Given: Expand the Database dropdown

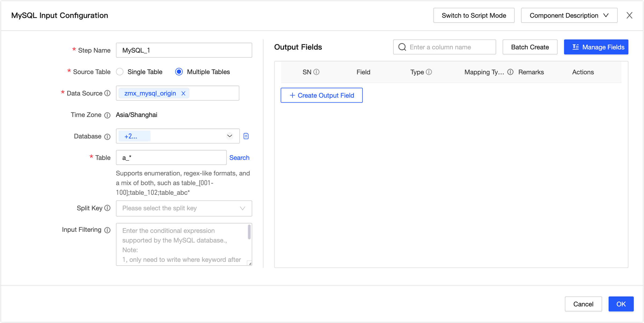Looking at the screenshot, I should click(229, 136).
